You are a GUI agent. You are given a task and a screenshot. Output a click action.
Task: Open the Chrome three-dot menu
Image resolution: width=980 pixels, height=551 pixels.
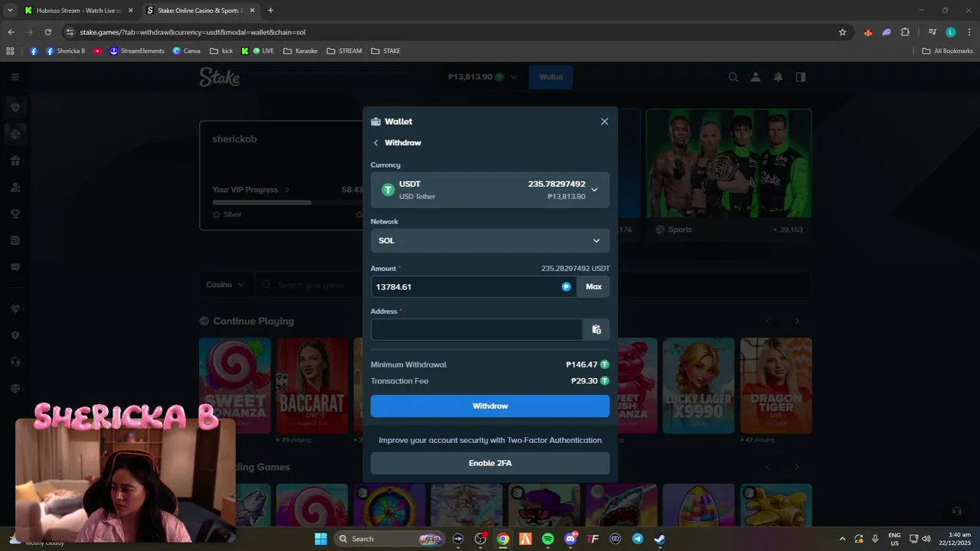(x=969, y=32)
